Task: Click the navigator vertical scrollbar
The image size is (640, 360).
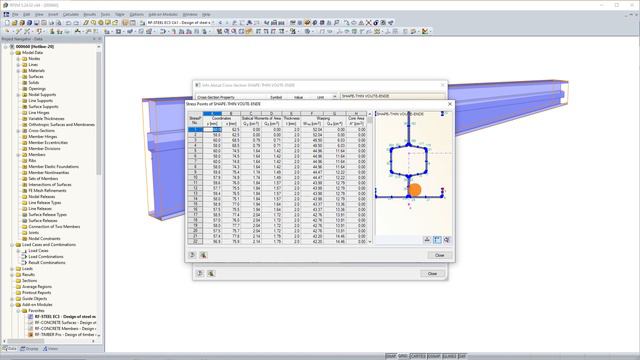Action: pyautogui.click(x=98, y=192)
